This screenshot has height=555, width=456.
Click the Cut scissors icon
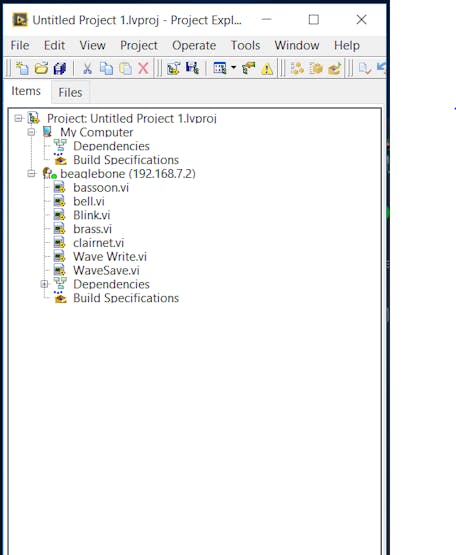[87, 68]
